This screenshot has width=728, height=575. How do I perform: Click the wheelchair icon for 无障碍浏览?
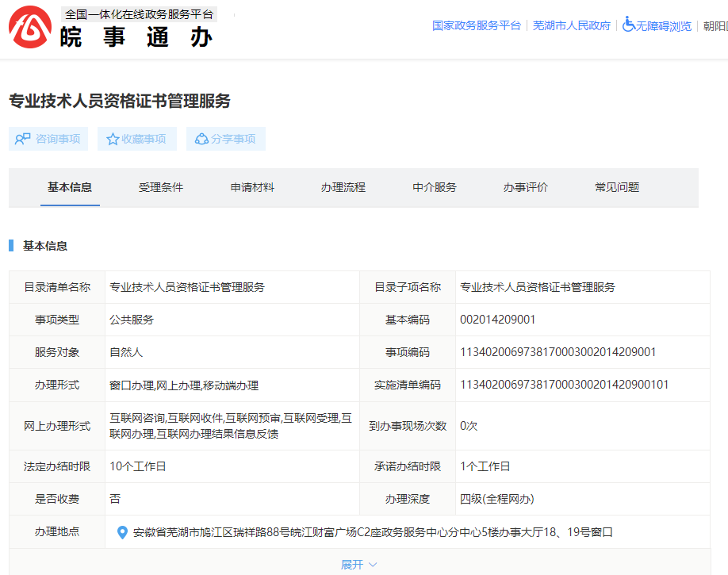tap(627, 25)
